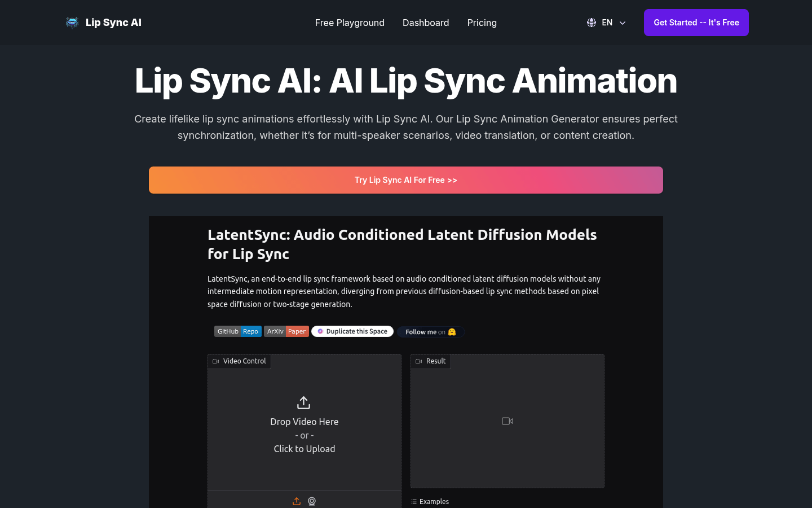Click the LatentSync heading text
The height and width of the screenshot is (508, 812).
(402, 244)
